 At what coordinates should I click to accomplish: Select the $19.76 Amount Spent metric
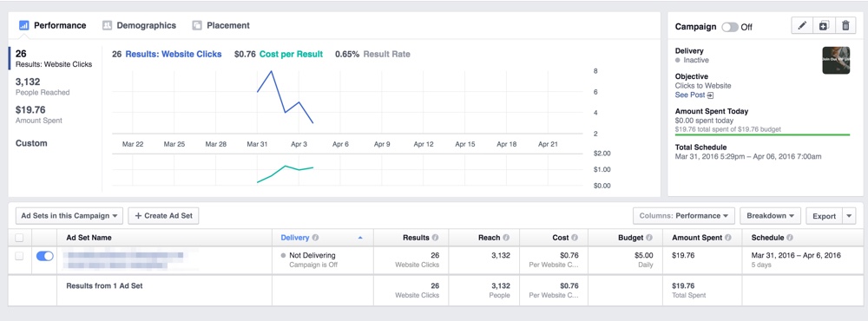[x=39, y=115]
